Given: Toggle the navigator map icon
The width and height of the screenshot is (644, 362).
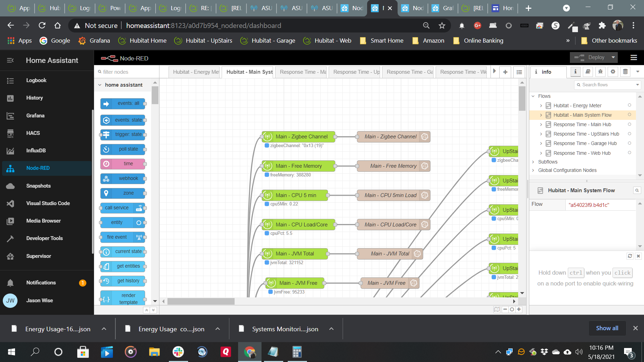Looking at the screenshot, I should pyautogui.click(x=496, y=310).
